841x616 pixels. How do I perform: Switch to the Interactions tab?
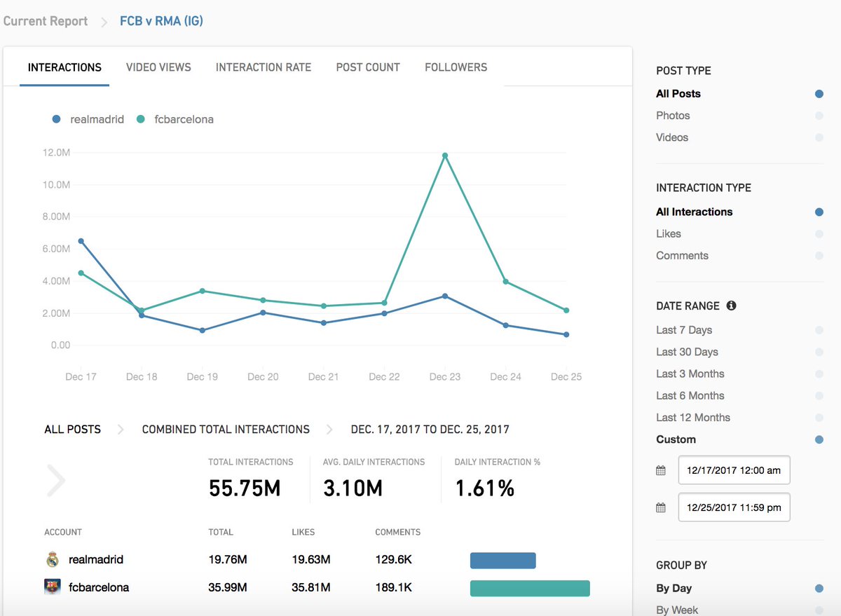click(64, 67)
